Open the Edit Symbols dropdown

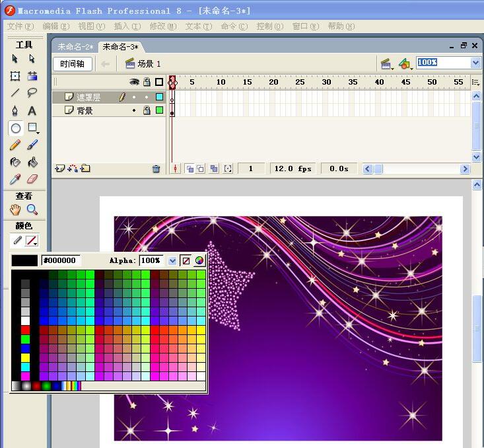405,64
